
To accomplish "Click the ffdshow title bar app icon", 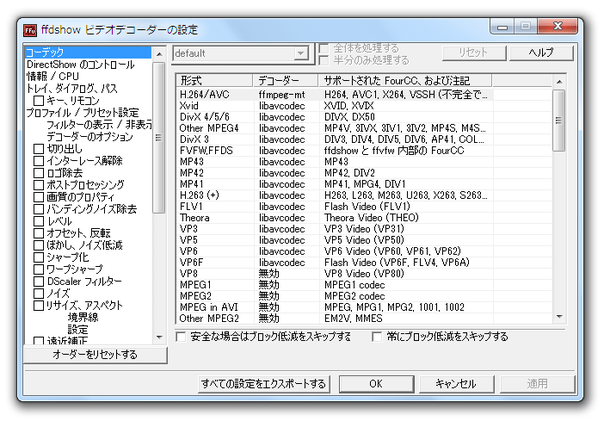I will point(30,30).
